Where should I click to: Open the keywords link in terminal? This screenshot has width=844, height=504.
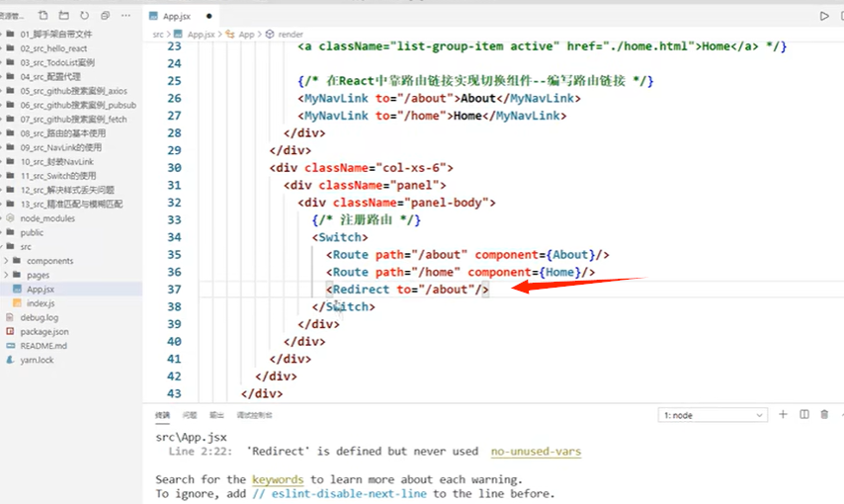click(x=278, y=479)
